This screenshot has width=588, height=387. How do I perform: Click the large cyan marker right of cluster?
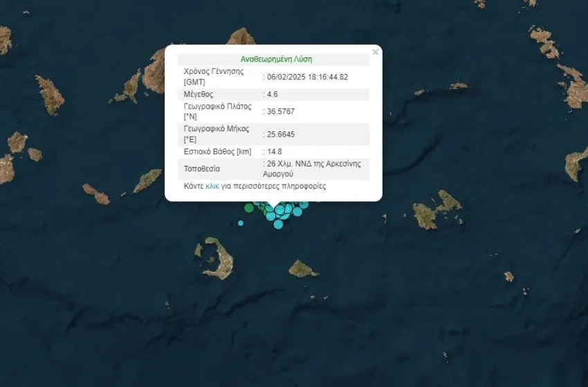click(297, 211)
